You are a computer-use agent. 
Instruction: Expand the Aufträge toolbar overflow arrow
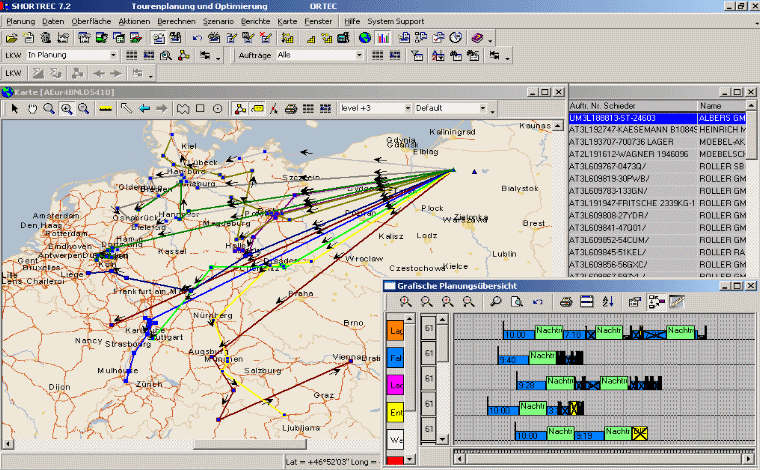tap(507, 59)
